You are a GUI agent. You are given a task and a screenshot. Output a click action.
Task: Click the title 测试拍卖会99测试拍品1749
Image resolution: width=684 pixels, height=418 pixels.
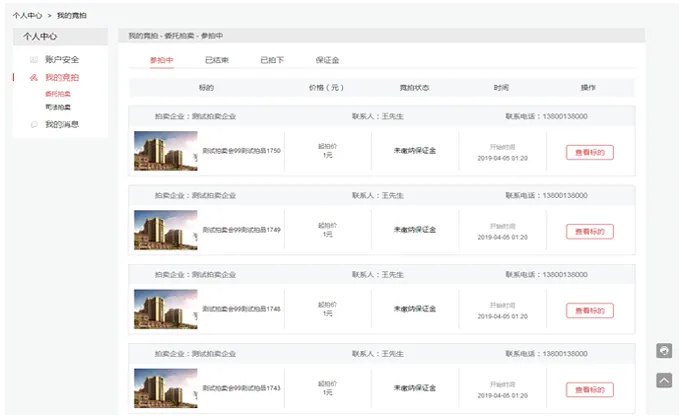click(x=241, y=230)
